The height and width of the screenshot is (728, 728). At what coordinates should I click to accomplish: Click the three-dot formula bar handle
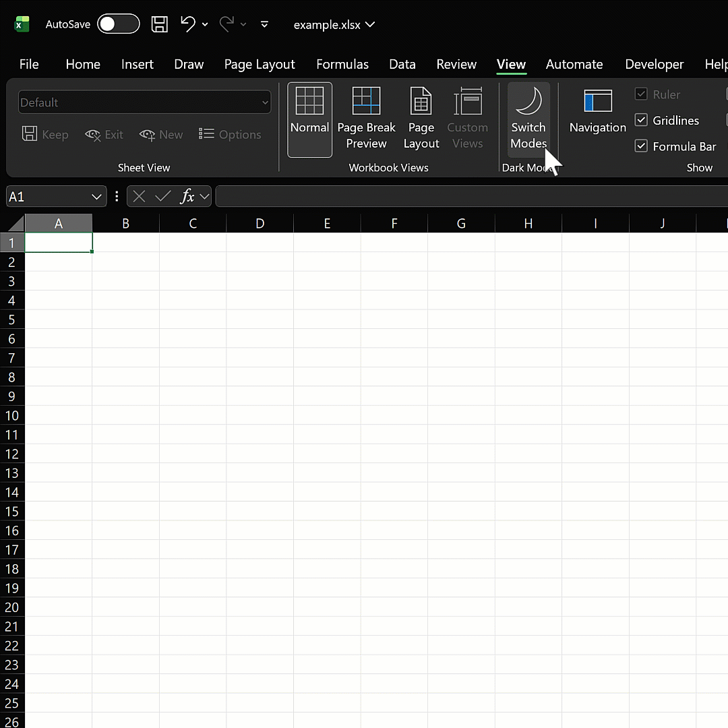coord(117,196)
